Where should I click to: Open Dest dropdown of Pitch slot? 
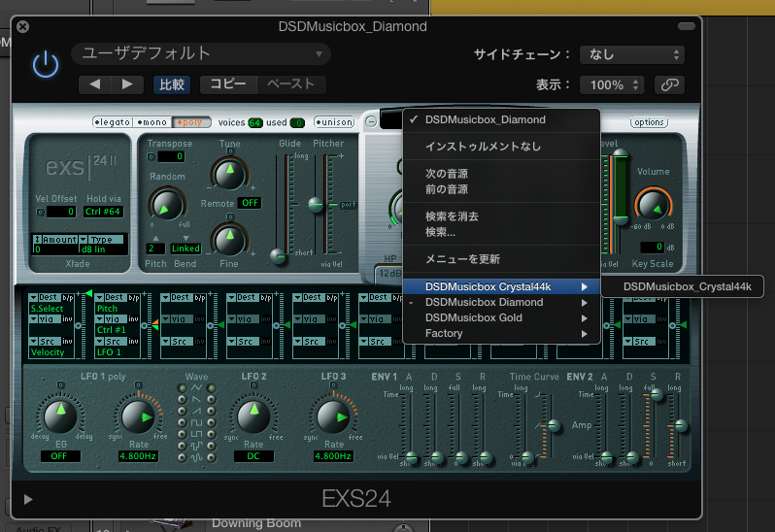[x=112, y=297]
